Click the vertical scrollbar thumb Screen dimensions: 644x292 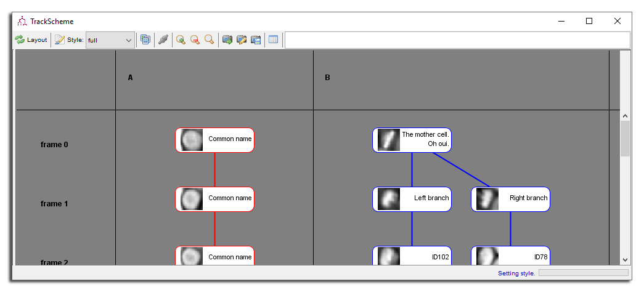pyautogui.click(x=625, y=139)
